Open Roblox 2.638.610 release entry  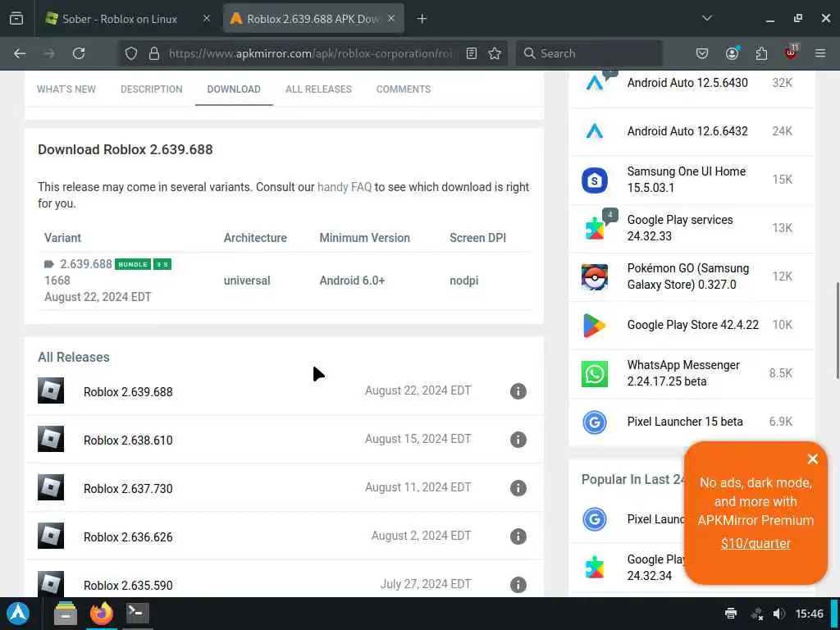[x=128, y=441]
